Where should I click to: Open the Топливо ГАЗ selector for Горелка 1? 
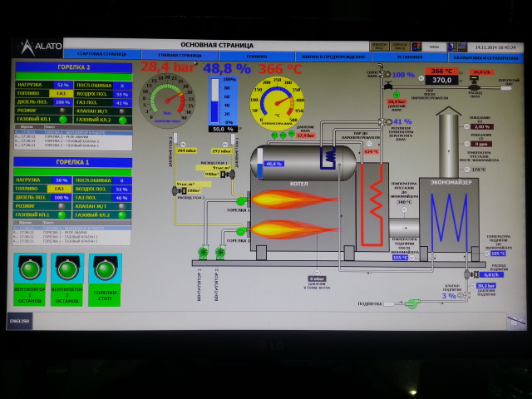(x=60, y=189)
